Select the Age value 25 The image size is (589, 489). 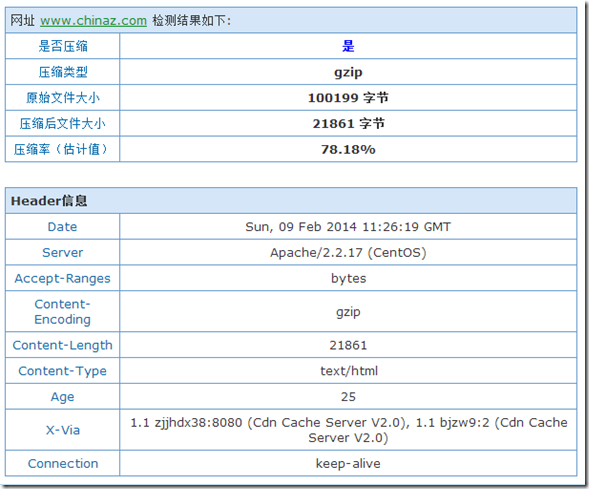348,397
